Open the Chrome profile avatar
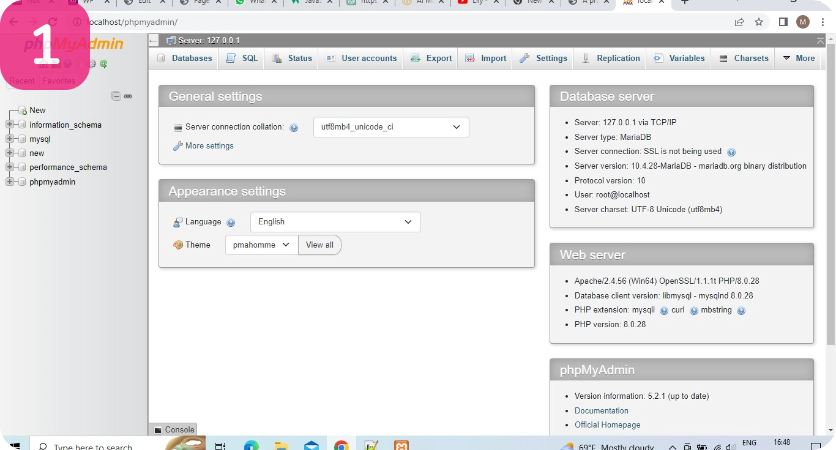The image size is (836, 450). [x=803, y=22]
